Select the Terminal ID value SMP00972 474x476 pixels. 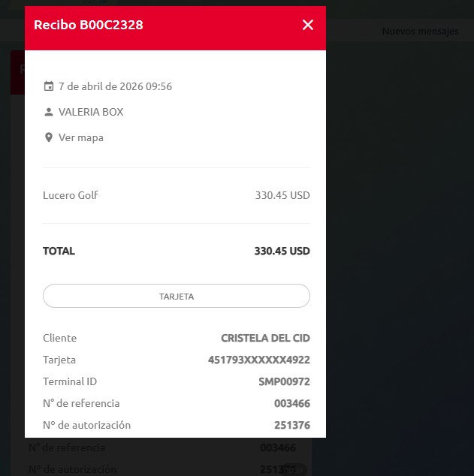pos(284,381)
